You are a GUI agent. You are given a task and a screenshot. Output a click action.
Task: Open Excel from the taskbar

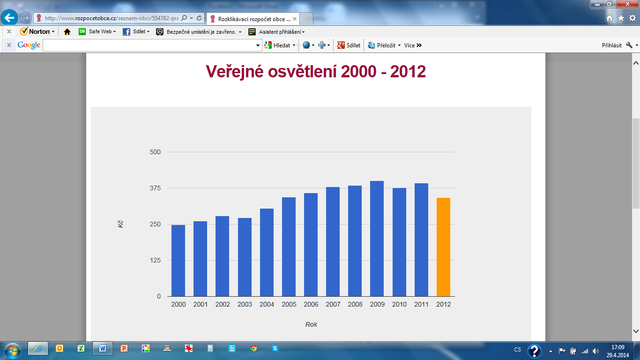click(81, 349)
